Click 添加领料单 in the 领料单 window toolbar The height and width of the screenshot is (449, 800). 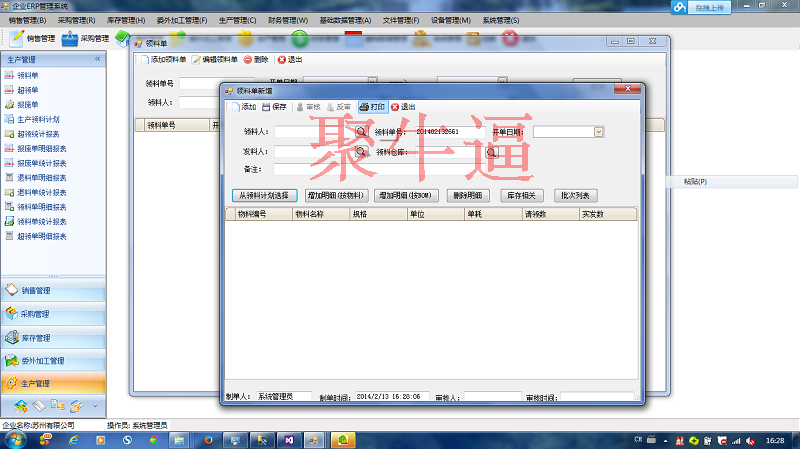click(164, 60)
